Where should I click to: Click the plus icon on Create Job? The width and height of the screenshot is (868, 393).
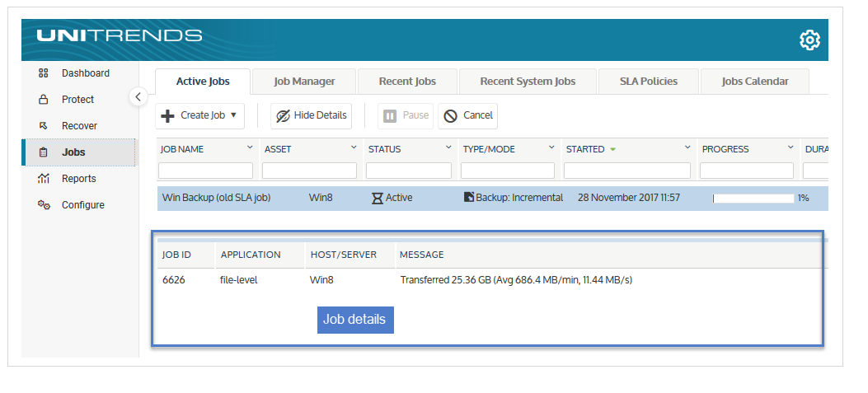click(167, 115)
